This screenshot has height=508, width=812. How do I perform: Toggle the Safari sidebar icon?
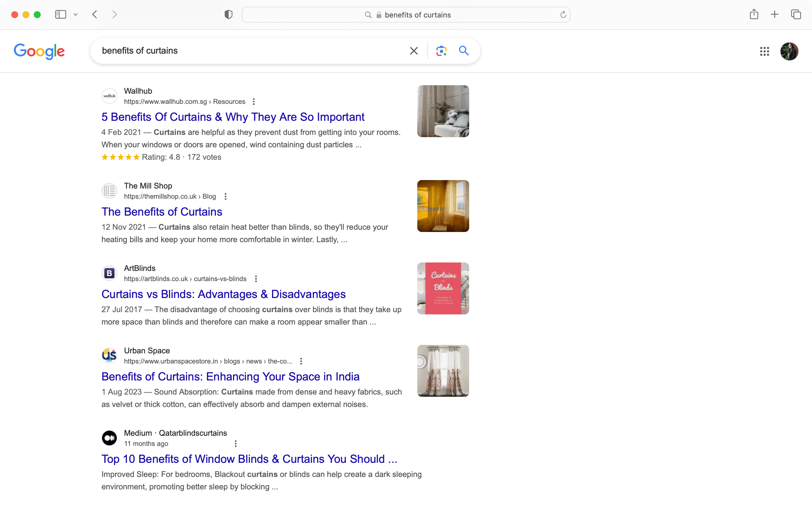point(60,14)
